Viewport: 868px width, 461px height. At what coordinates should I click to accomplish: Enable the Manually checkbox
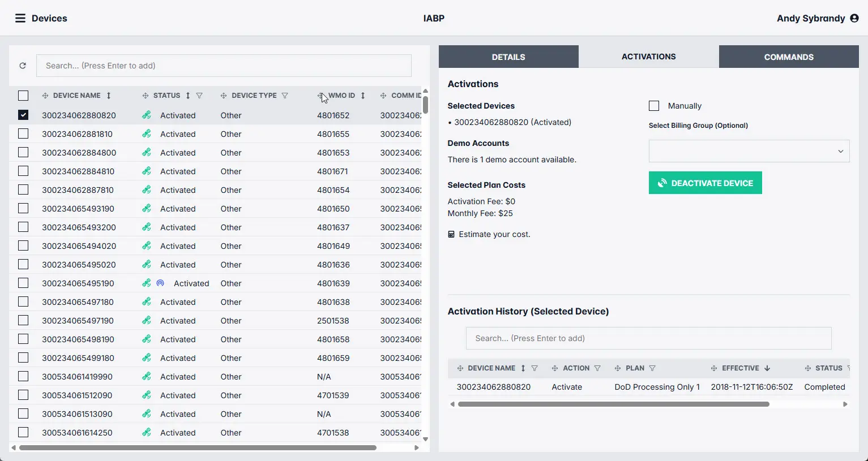coord(654,106)
